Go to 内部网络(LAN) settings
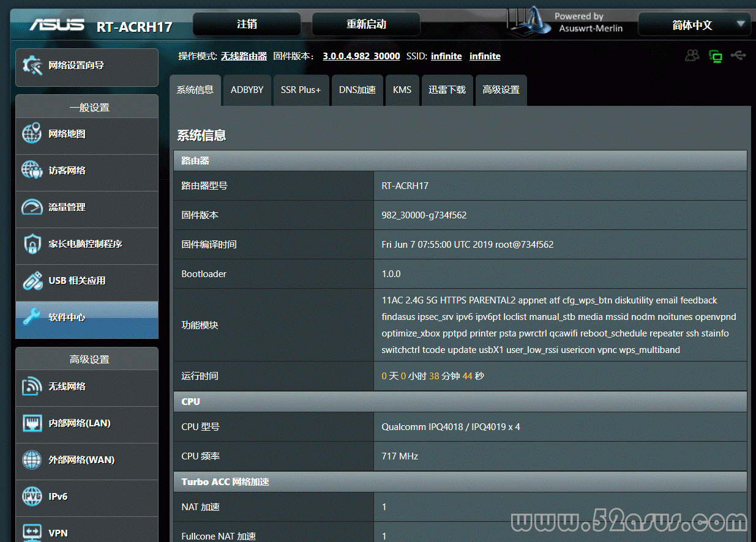Viewport: 756px width, 542px height. 87,425
